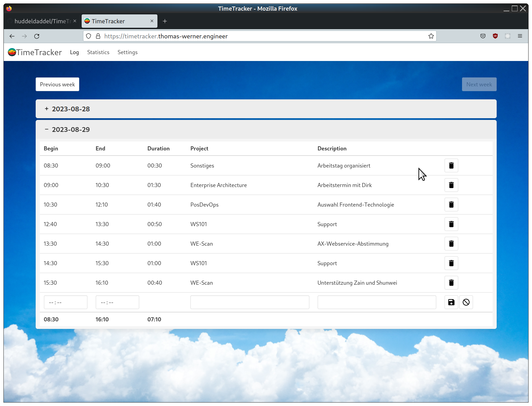Screen dimensions: 532x406
Task: Reload the current page
Action: [x=37, y=36]
